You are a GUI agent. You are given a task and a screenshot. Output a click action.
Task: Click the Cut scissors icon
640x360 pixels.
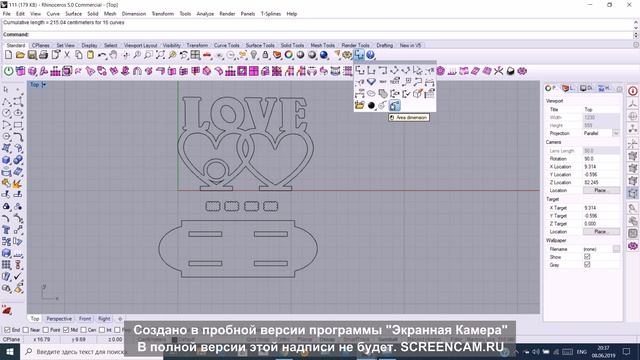67,55
